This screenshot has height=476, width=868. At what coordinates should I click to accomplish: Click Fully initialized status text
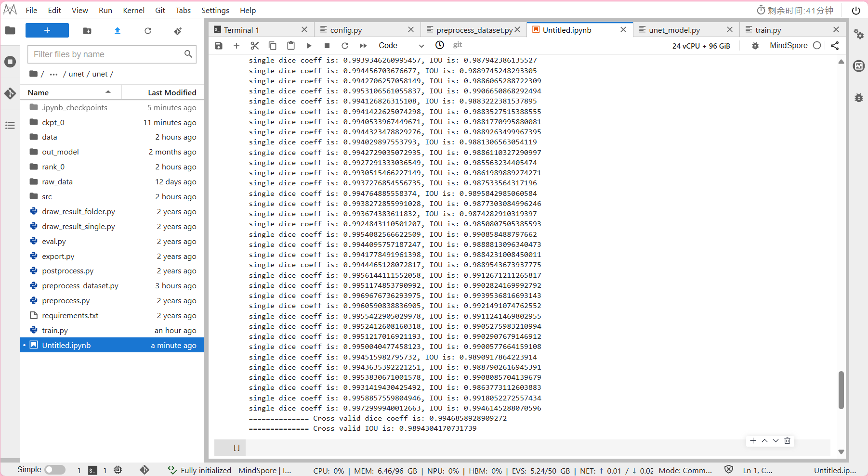206,470
